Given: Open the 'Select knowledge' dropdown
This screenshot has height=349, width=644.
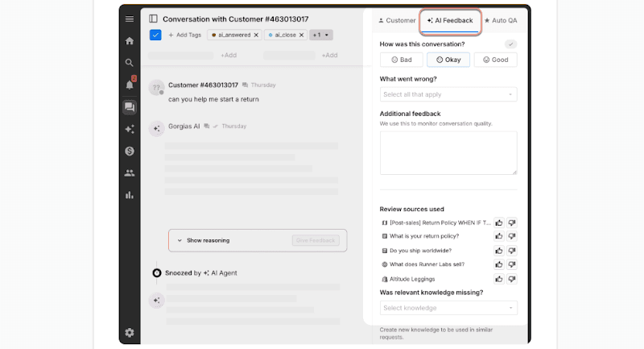Looking at the screenshot, I should [x=448, y=308].
